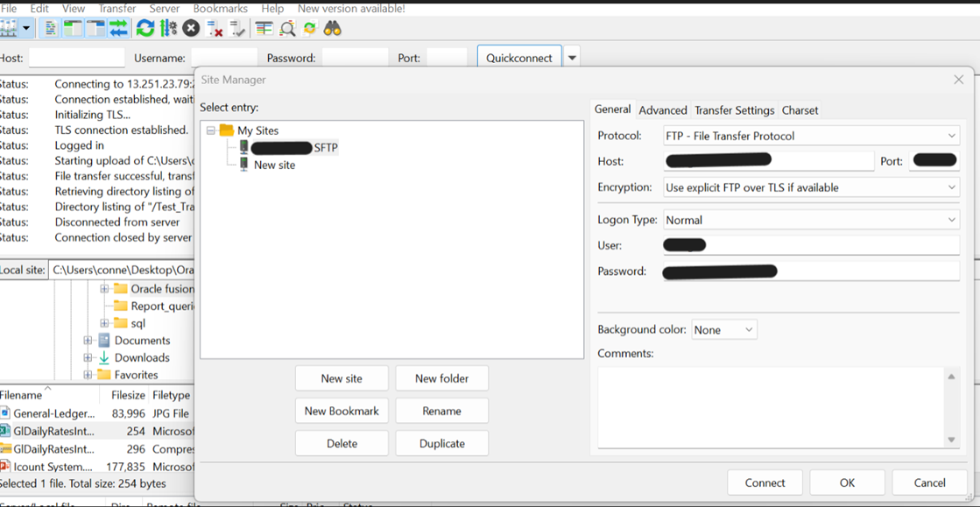Toggle the local directory tree icon

pyautogui.click(x=73, y=28)
